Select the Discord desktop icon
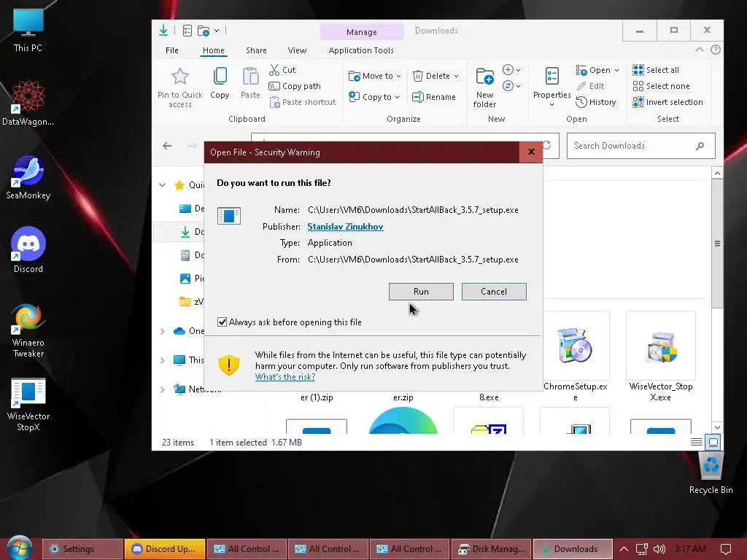This screenshot has height=560, width=747. (28, 250)
